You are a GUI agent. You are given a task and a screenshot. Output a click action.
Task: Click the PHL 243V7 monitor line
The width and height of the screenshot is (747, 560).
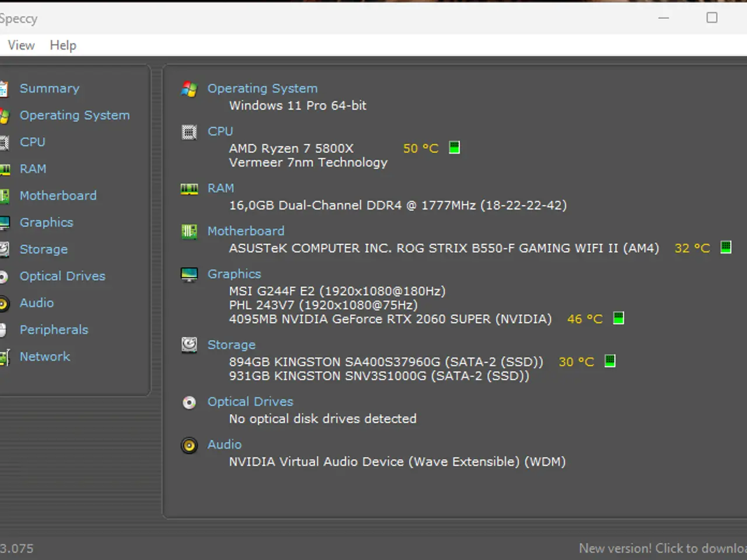click(323, 305)
